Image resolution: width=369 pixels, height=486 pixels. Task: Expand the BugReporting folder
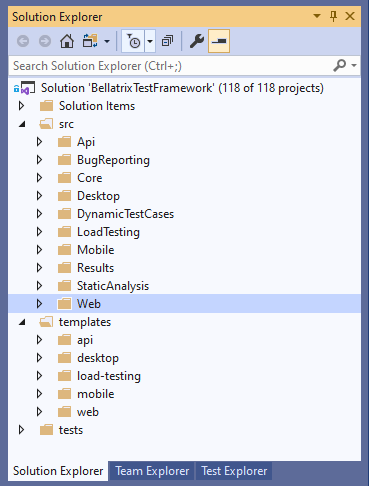(39, 160)
